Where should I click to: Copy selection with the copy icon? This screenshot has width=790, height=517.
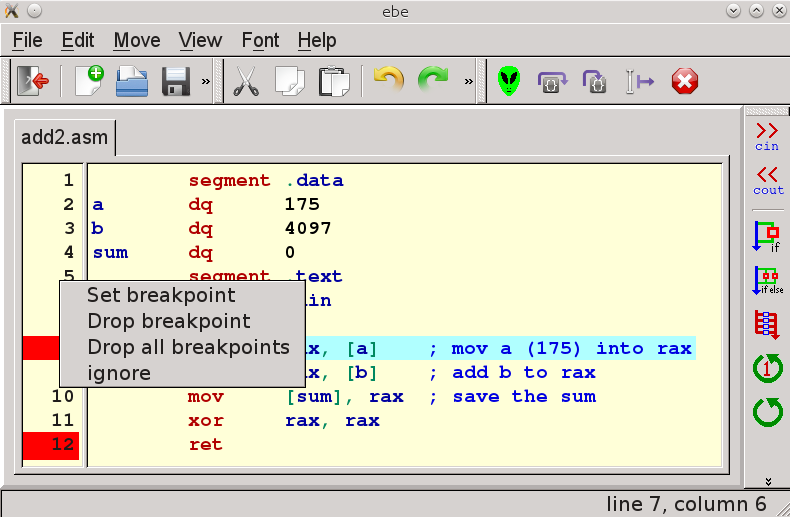290,81
